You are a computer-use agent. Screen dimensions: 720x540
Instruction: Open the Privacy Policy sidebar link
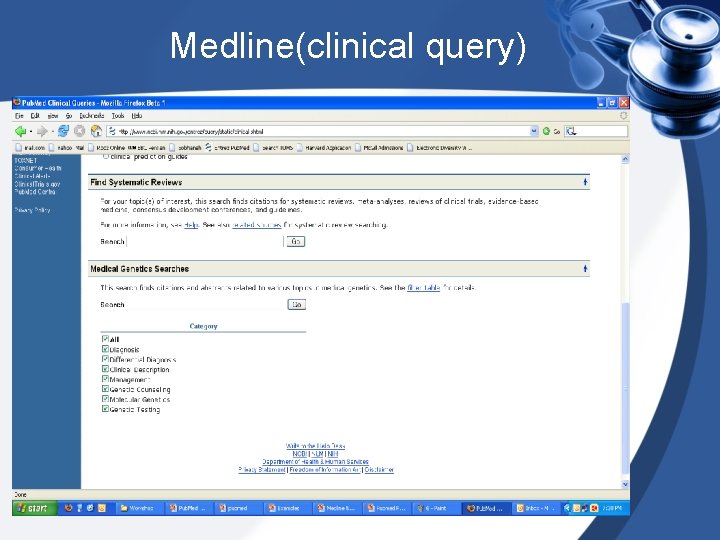[32, 210]
